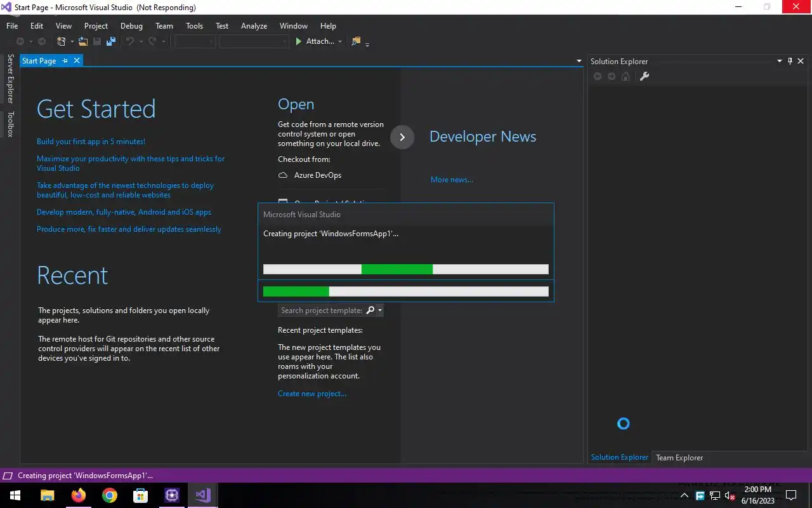Open the Team menu
The width and height of the screenshot is (812, 508).
pyautogui.click(x=164, y=26)
